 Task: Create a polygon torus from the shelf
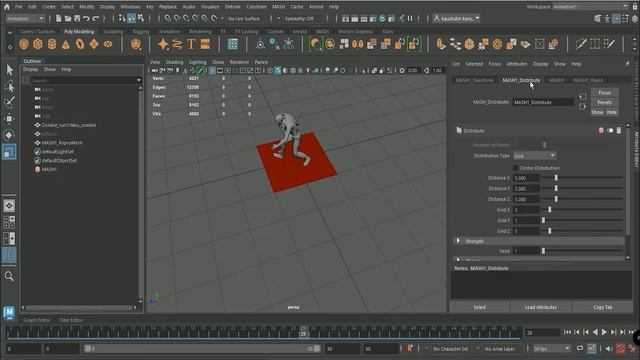(x=80, y=44)
